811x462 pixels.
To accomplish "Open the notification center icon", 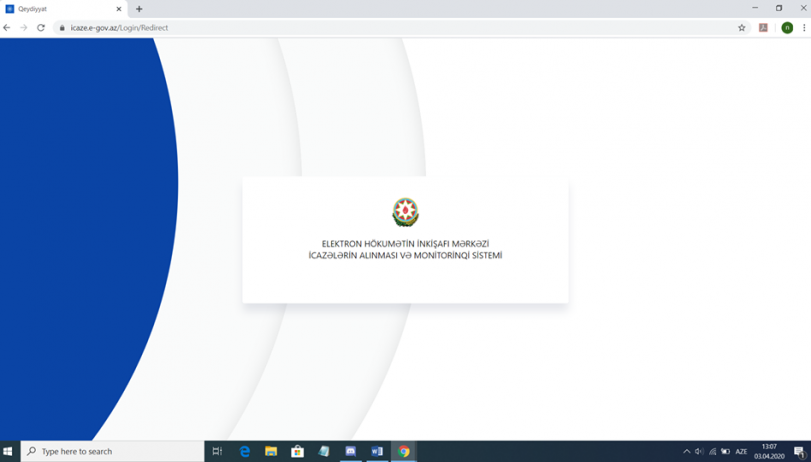I will point(800,452).
